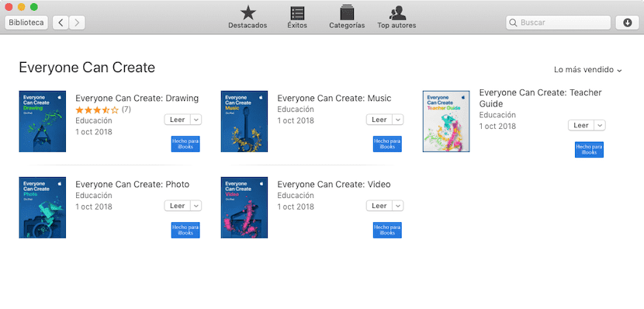Click Hecho para iBooks badge under Music
Screen dimensions: 644x309
pyautogui.click(x=387, y=144)
